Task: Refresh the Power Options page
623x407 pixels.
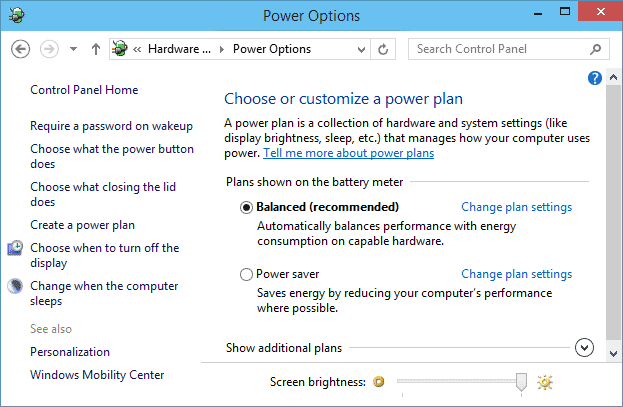Action: tap(383, 49)
